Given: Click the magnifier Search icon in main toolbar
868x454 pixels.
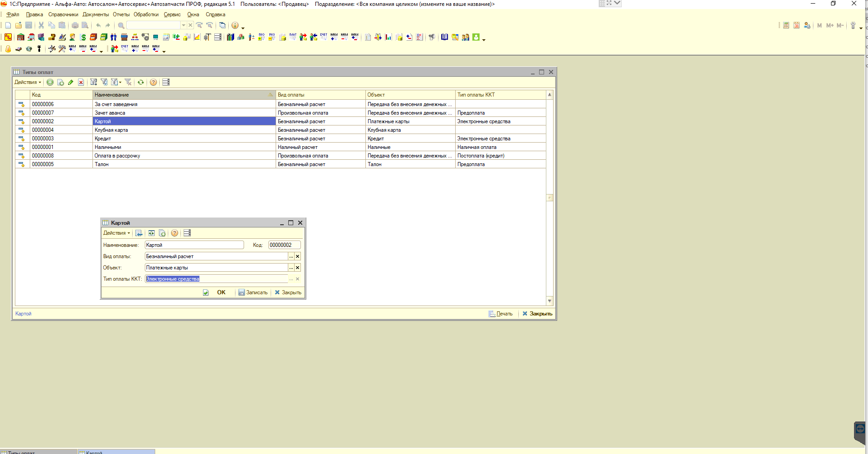Looking at the screenshot, I should click(x=121, y=25).
